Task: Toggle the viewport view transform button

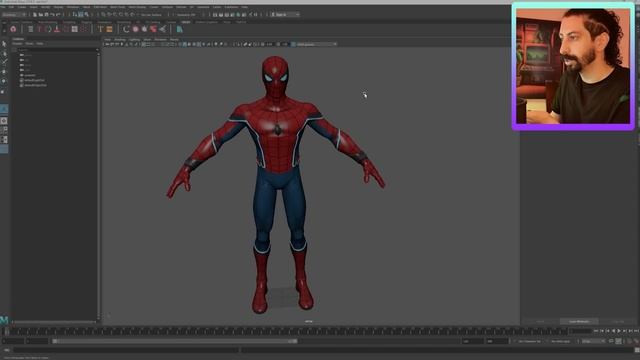Action: [293, 44]
